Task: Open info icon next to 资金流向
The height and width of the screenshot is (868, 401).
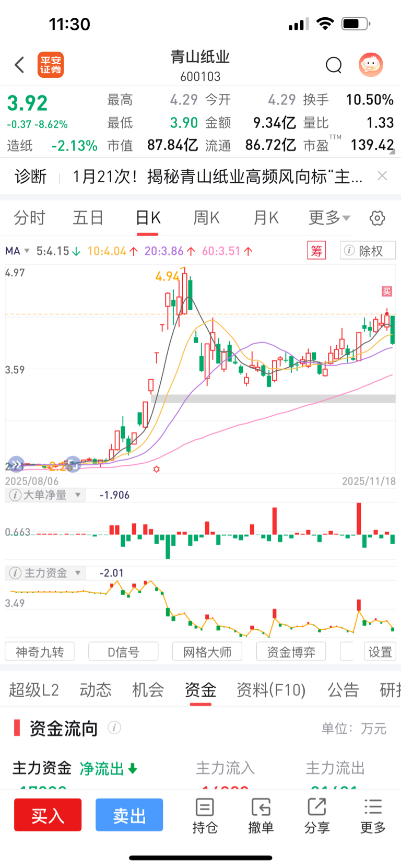Action: tap(114, 728)
